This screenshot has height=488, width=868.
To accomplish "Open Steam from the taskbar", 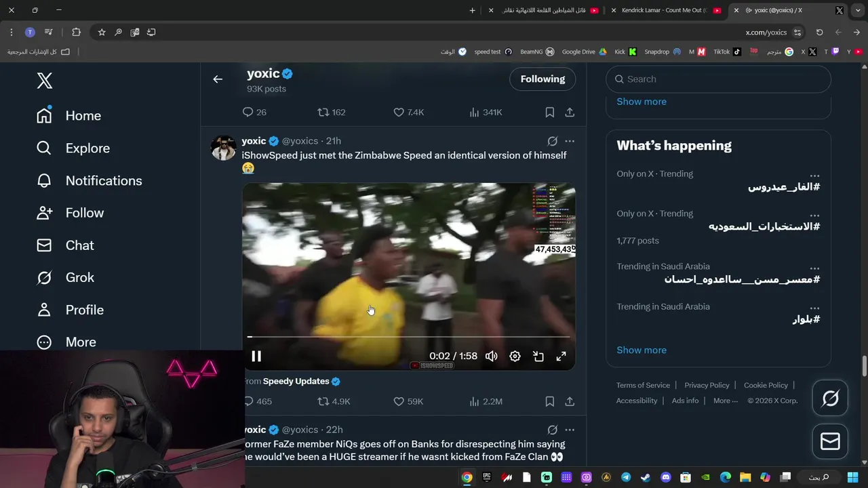I will pos(646,477).
